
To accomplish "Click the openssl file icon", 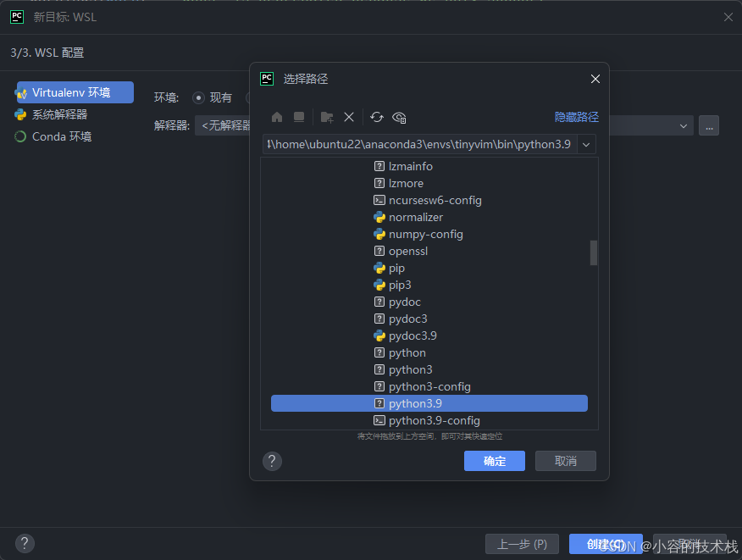I will point(379,251).
